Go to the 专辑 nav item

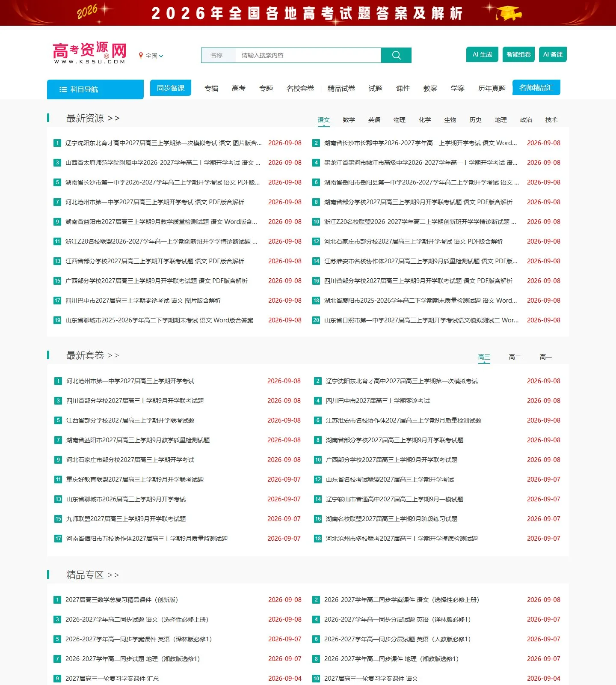point(211,88)
